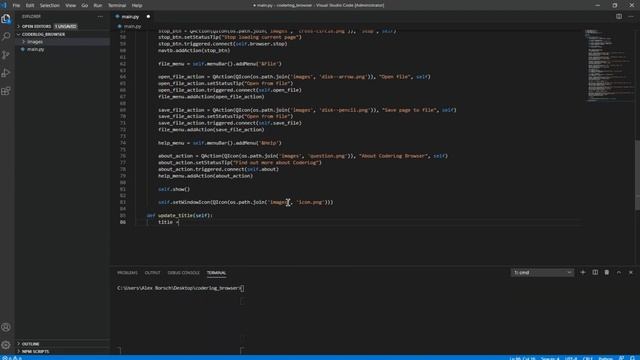Open the Accounts icon in activity bar
This screenshot has height=360, width=640.
6,327
